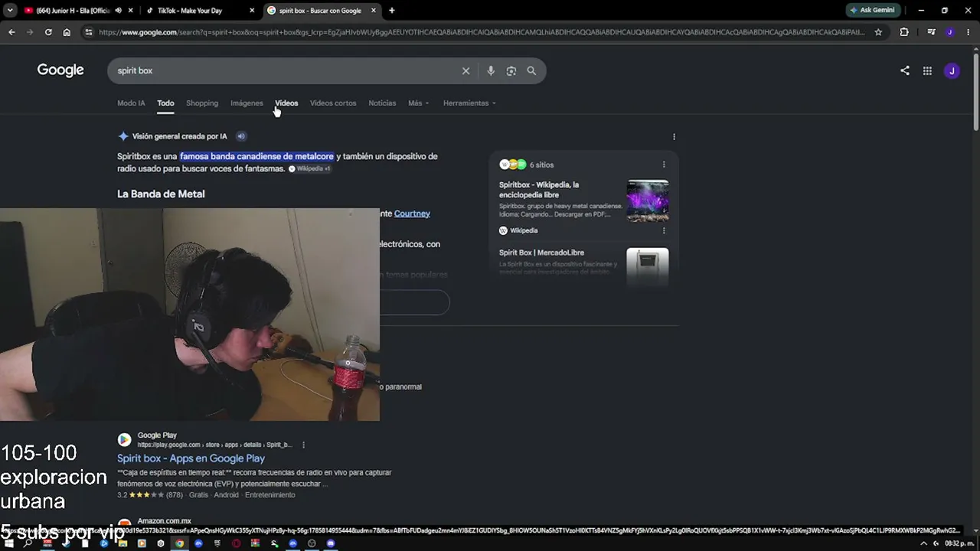Open the Google apps grid
The height and width of the screenshot is (551, 980).
(927, 70)
